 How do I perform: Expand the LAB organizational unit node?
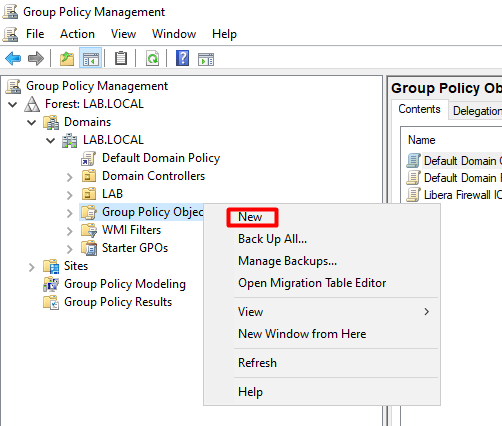[69, 195]
